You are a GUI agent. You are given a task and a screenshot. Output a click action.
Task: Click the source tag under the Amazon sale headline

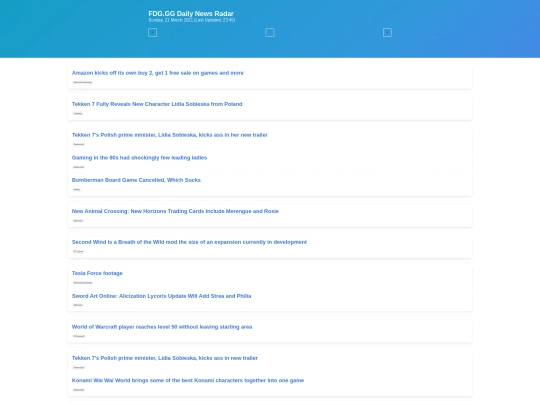coord(83,82)
